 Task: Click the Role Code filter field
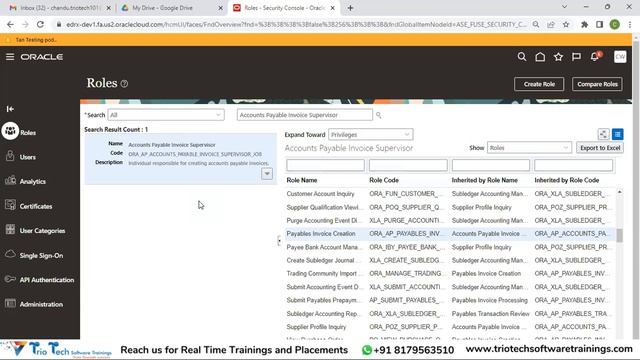[408, 165]
